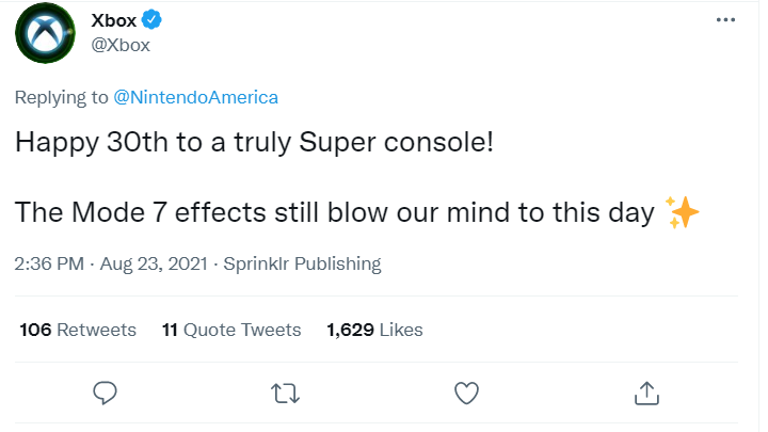Show the 1,629 Likes list
768x432 pixels.
tap(375, 330)
